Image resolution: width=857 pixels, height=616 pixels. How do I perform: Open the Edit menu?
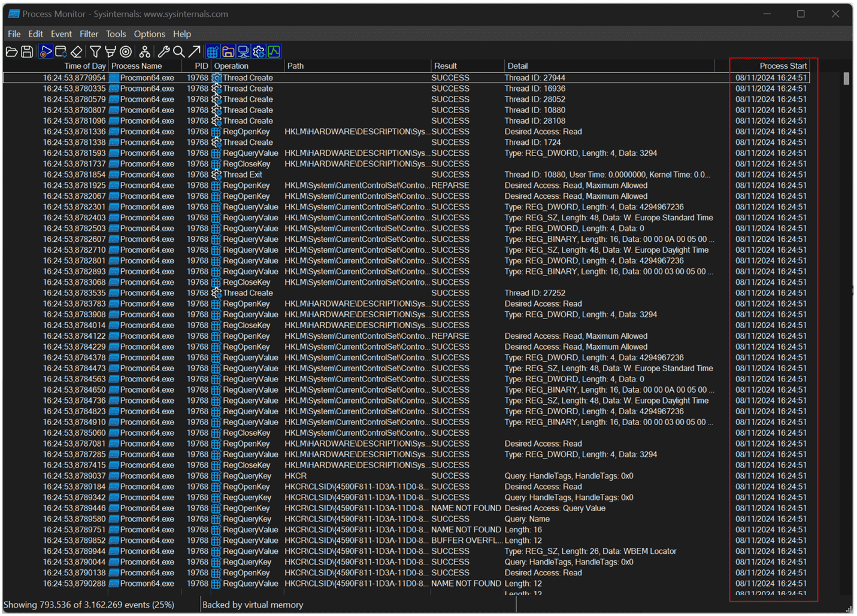[x=36, y=34]
